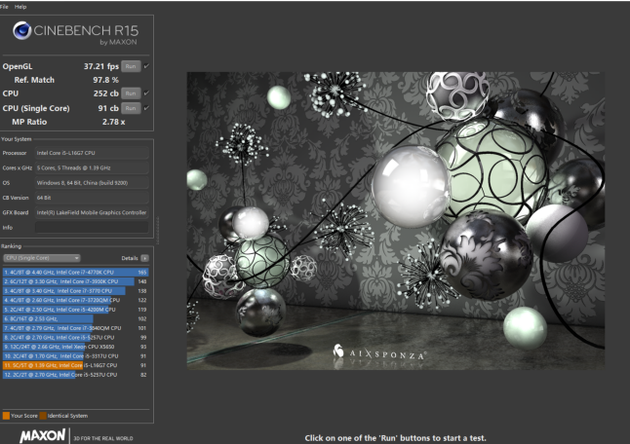630x444 pixels.
Task: Run the CPU benchmark
Action: click(130, 93)
